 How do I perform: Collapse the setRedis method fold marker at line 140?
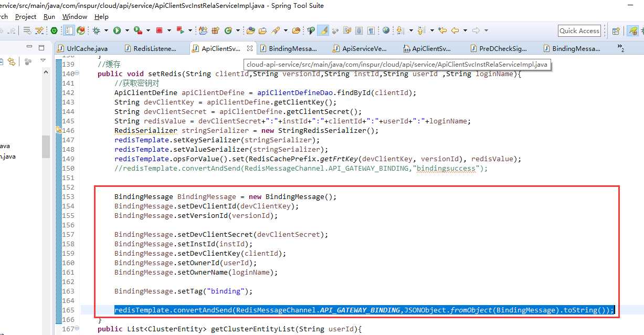77,74
